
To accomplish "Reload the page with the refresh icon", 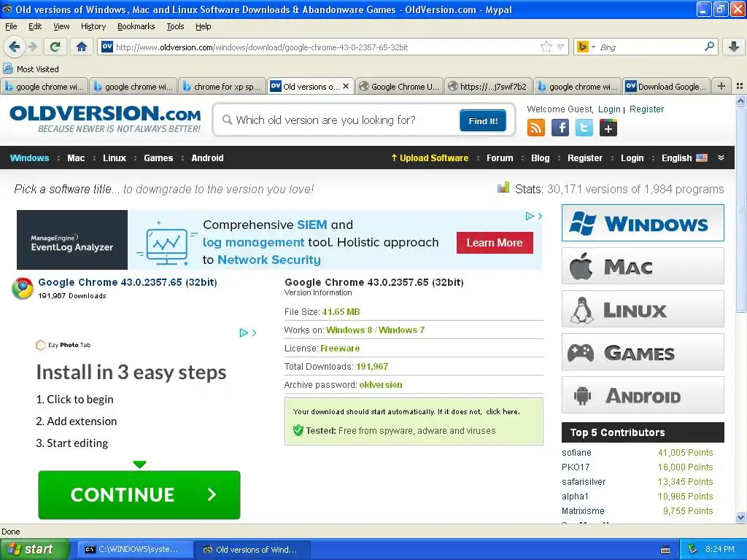I will coord(55,47).
